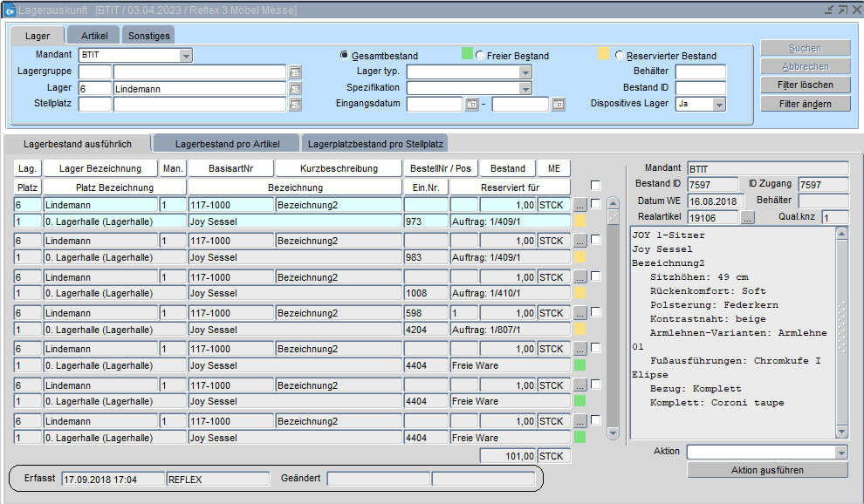Screen dimensions: 864x504
Task: Open the Lager typ. dropdown
Action: point(525,72)
